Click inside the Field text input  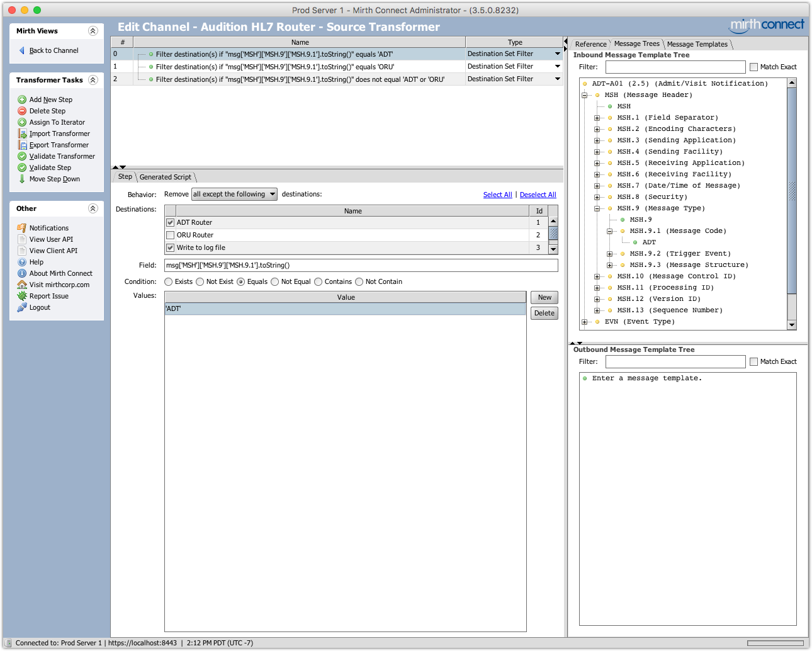[361, 265]
